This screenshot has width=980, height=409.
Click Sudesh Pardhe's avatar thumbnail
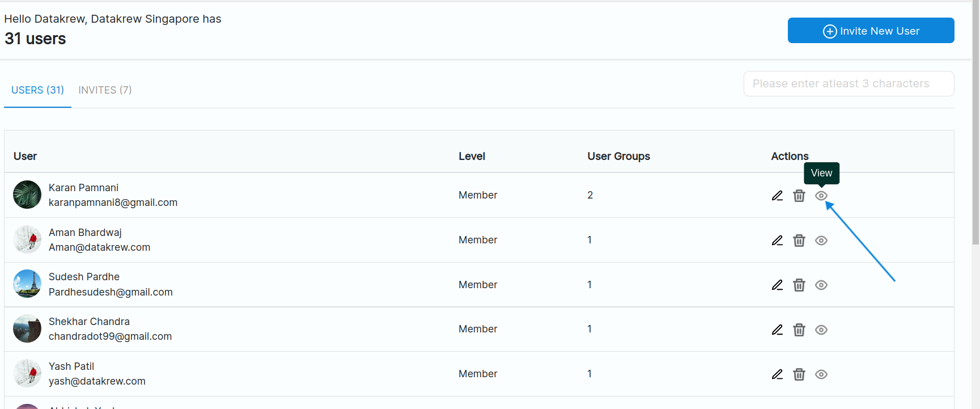pos(27,284)
